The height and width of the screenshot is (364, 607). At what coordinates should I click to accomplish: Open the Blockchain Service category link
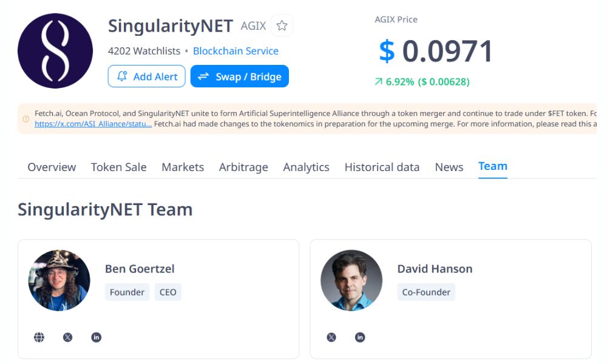click(236, 51)
